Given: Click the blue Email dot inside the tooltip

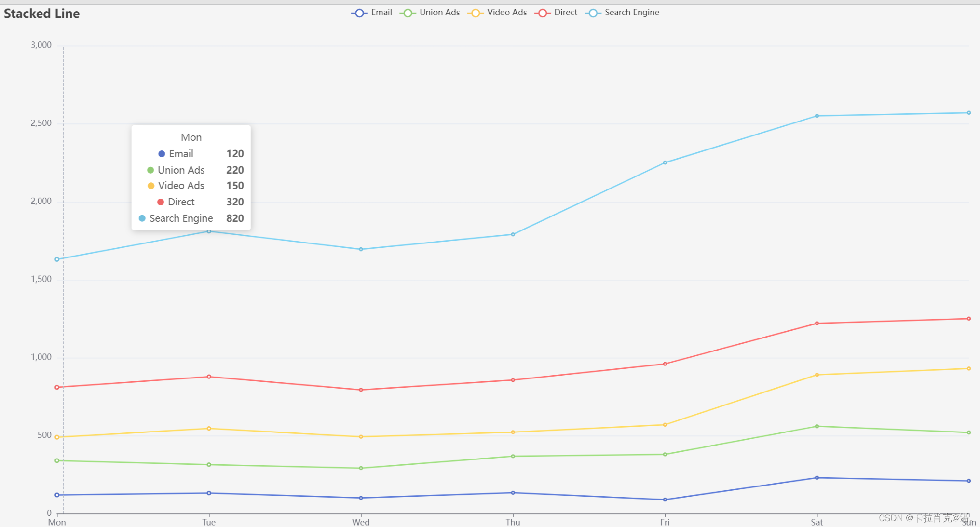Looking at the screenshot, I should click(162, 153).
